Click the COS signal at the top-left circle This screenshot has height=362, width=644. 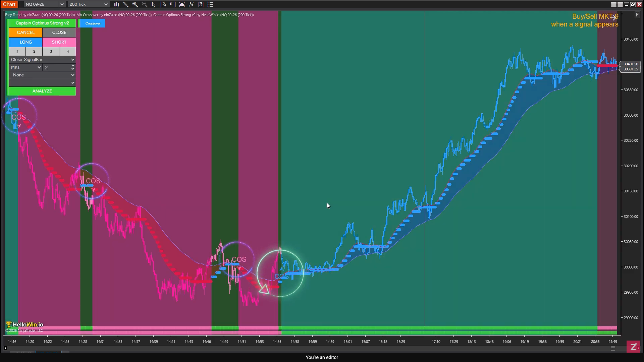pyautogui.click(x=19, y=117)
